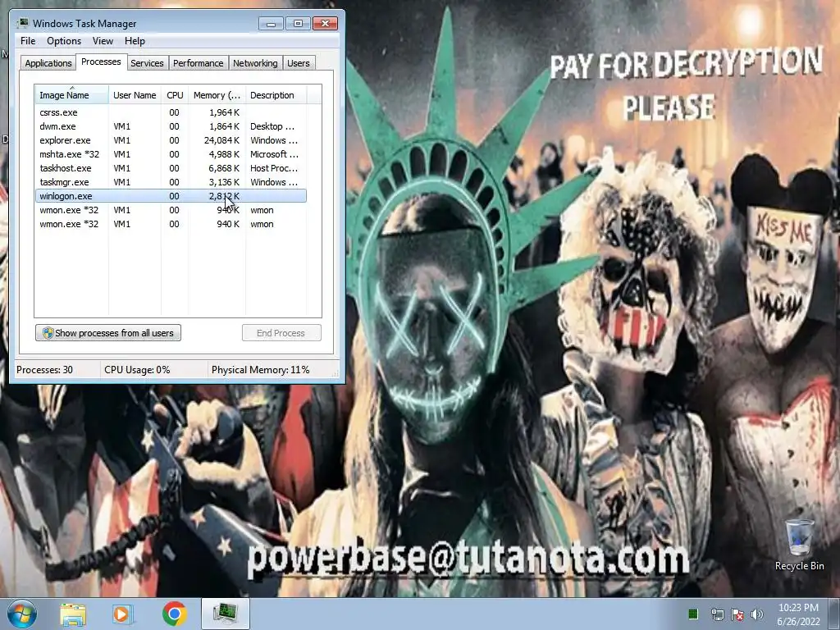
Task: Close the Windows Task Manager window
Action: pos(325,24)
